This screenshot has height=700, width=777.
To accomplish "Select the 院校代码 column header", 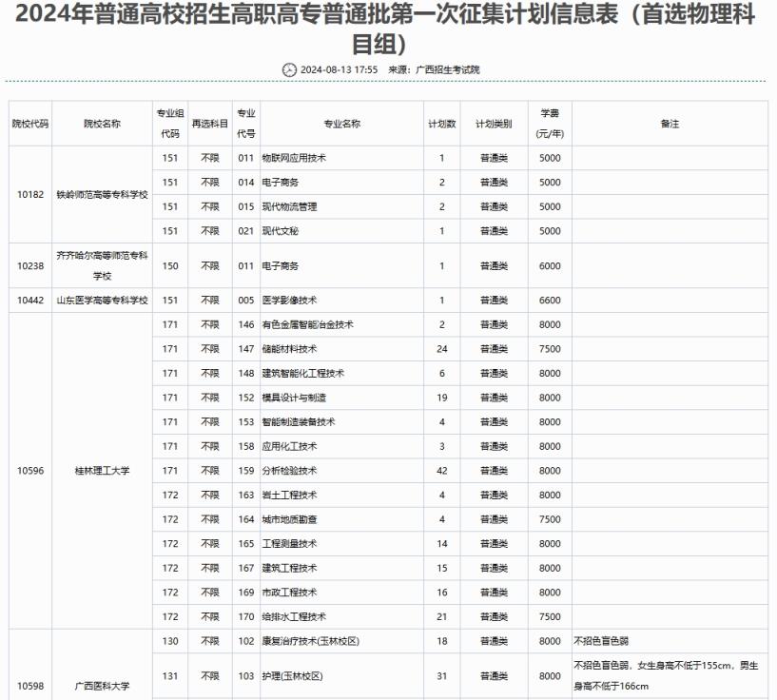I will (x=30, y=124).
